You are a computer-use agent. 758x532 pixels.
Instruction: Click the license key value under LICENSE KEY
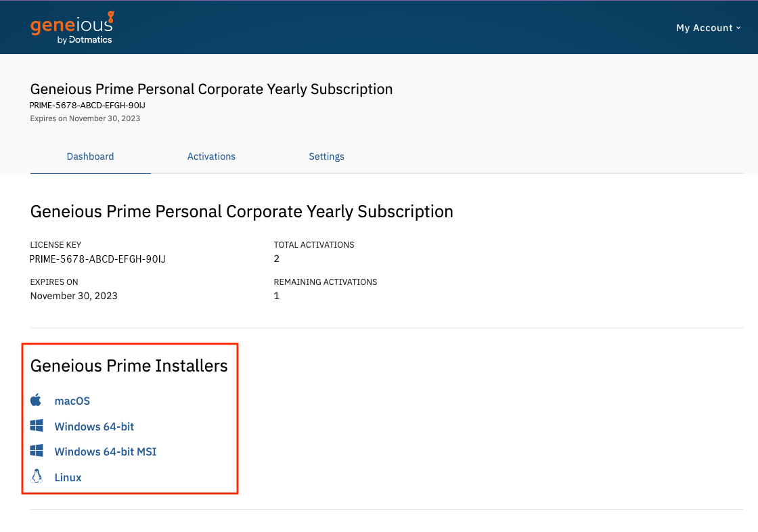(x=97, y=259)
